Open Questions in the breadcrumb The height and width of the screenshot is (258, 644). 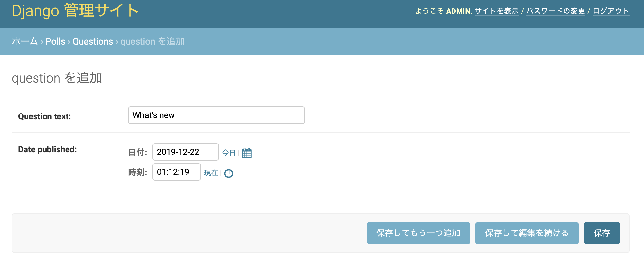[93, 41]
